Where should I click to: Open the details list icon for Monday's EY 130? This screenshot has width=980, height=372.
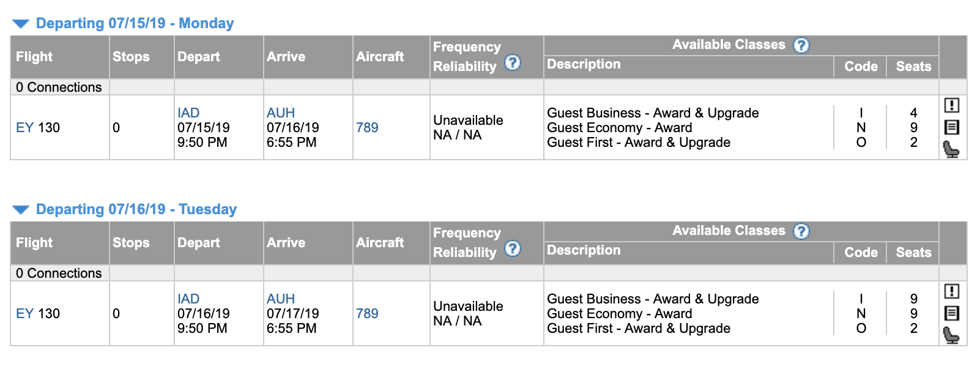click(951, 127)
